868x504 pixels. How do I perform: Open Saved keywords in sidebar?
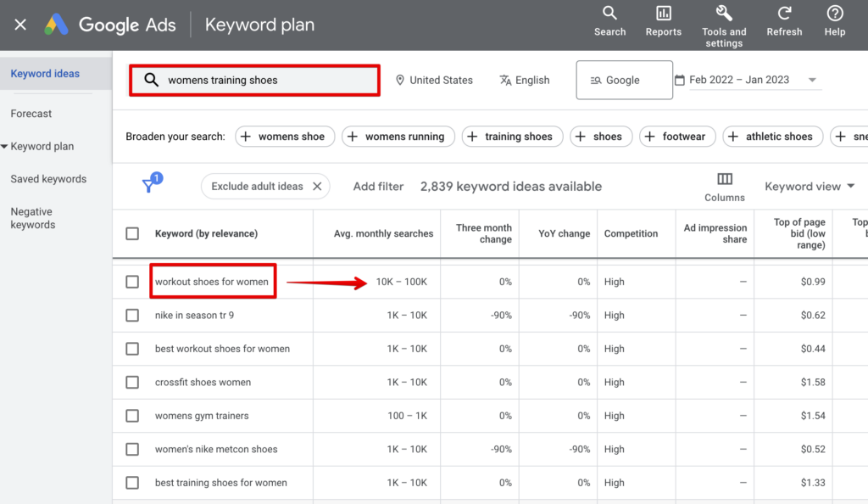(x=48, y=179)
